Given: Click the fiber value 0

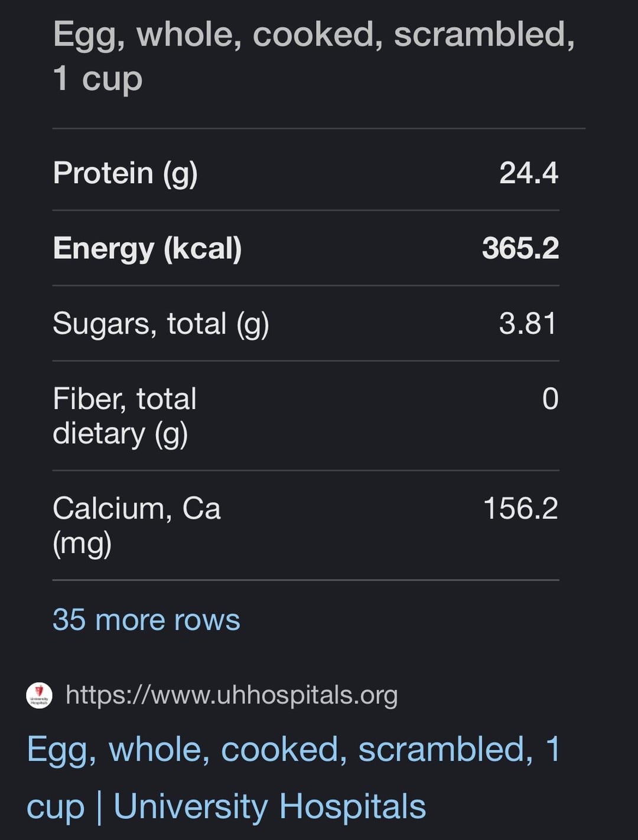Looking at the screenshot, I should [x=550, y=399].
